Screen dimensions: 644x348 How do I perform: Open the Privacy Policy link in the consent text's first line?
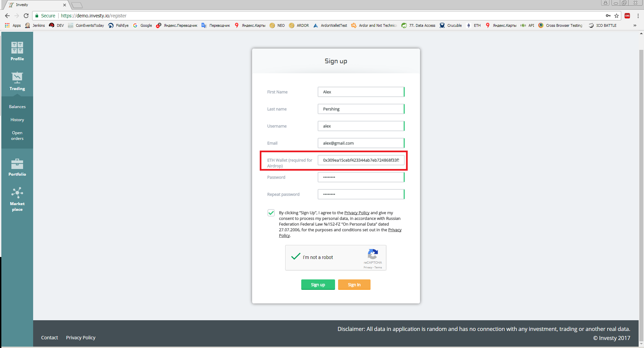coord(357,213)
